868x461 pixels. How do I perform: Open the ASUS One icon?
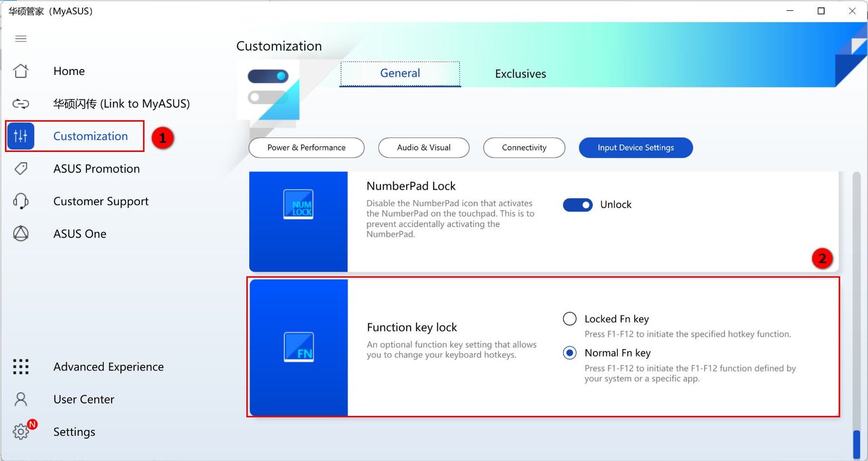(x=21, y=234)
